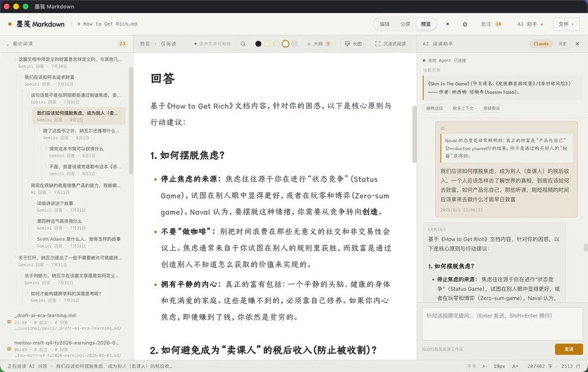Open question 这句话是不是在阴阳那些通过制造焦虑
The height and width of the screenshot is (372, 588).
click(x=76, y=98)
